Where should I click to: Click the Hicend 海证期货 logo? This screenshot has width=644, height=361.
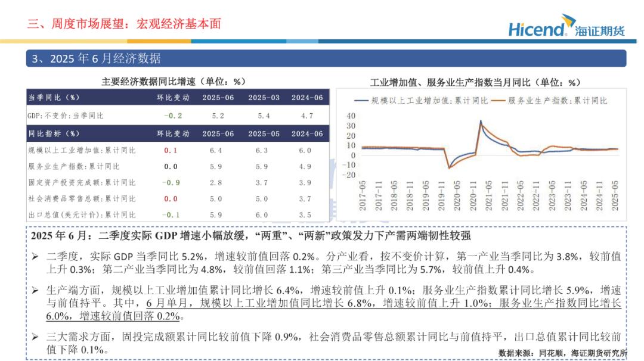click(x=567, y=26)
